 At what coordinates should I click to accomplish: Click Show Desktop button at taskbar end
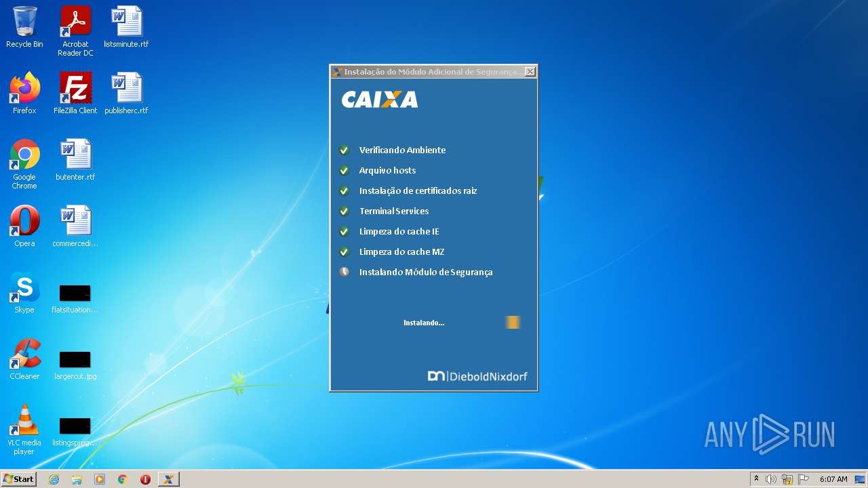point(860,479)
